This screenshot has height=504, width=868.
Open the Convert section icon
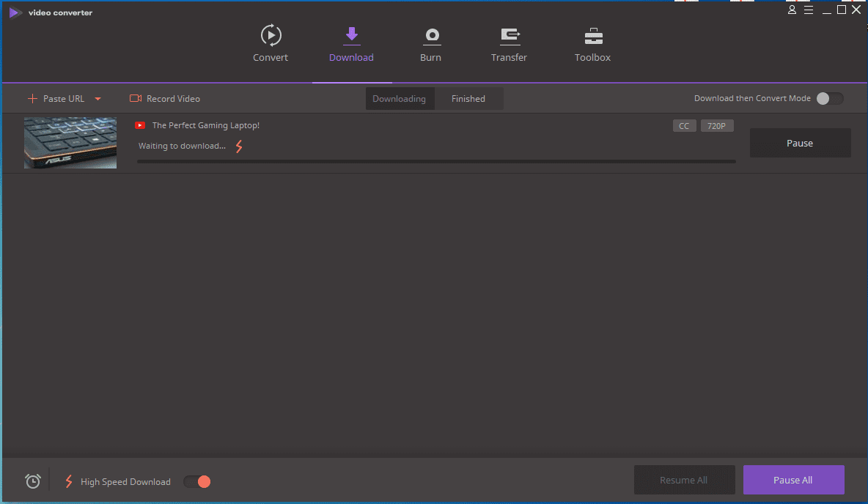click(x=271, y=36)
